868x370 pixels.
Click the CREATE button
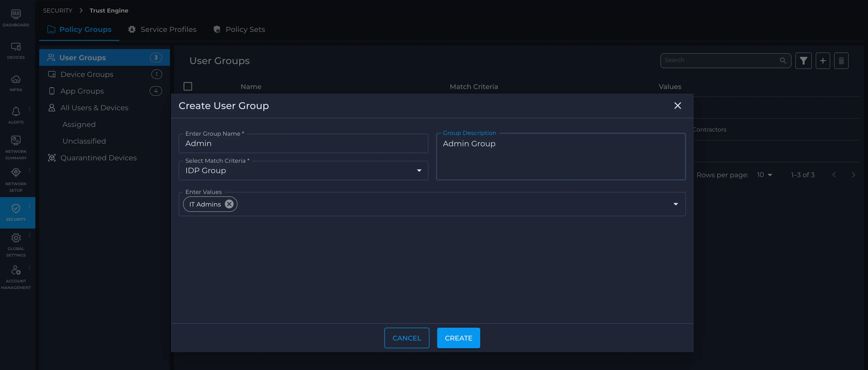click(x=458, y=338)
